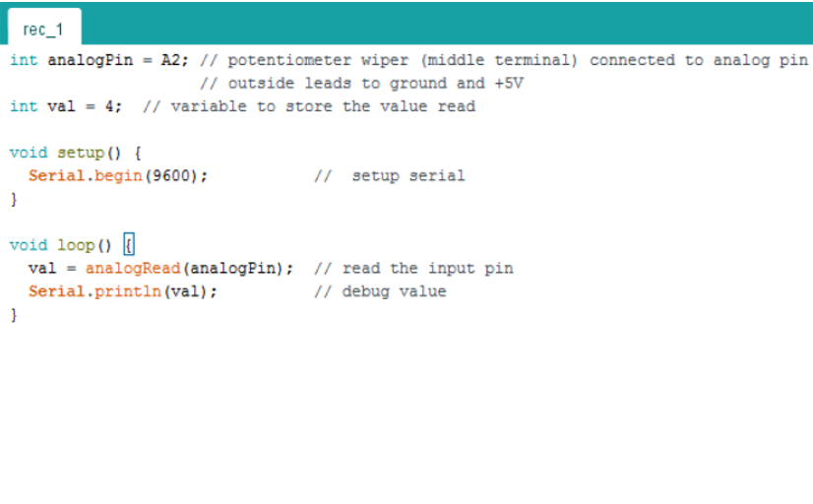
Task: Click the "outside leads to ground" comment line
Action: point(361,84)
